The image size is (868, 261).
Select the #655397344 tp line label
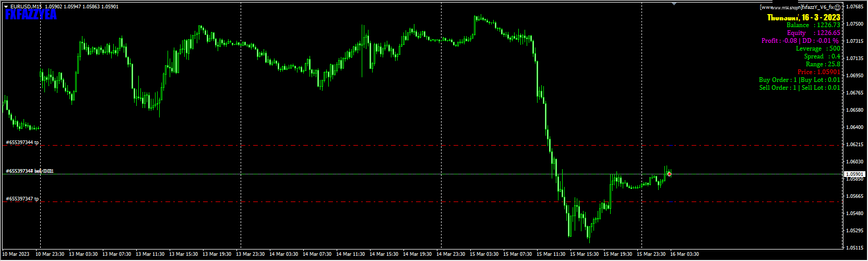22,143
